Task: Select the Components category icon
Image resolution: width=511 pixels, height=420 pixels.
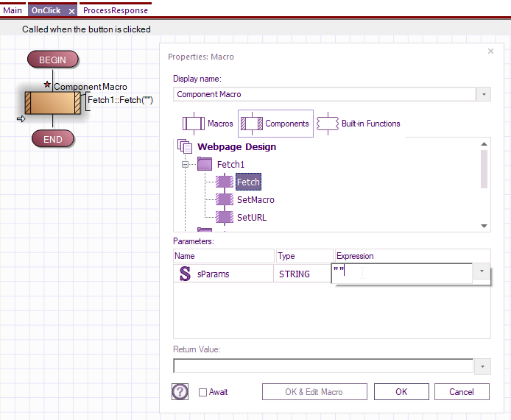Action: pos(252,124)
